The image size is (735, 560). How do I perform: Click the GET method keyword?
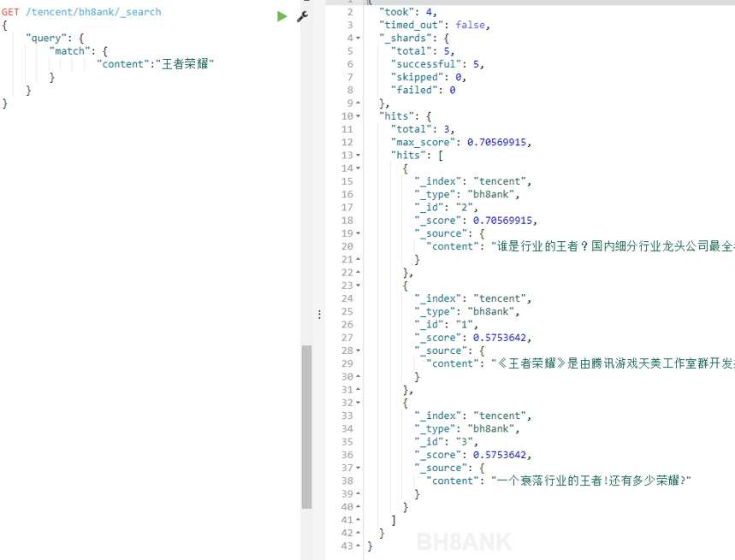(x=10, y=12)
